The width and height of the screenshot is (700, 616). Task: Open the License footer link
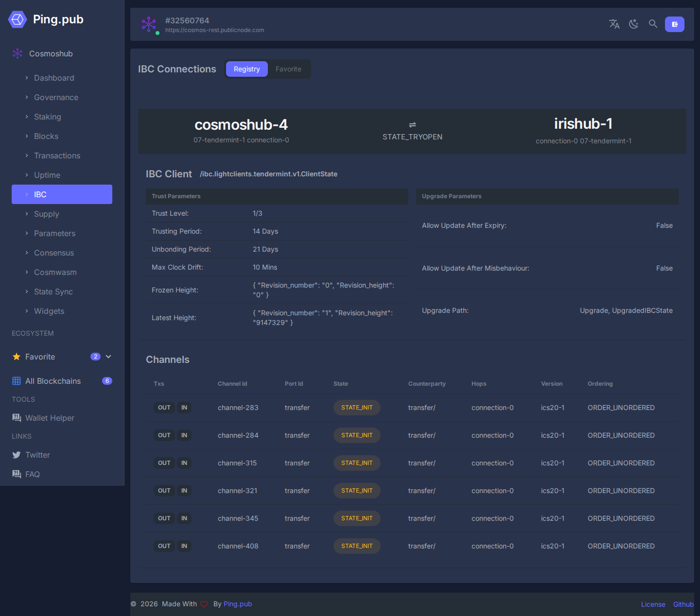tap(653, 604)
